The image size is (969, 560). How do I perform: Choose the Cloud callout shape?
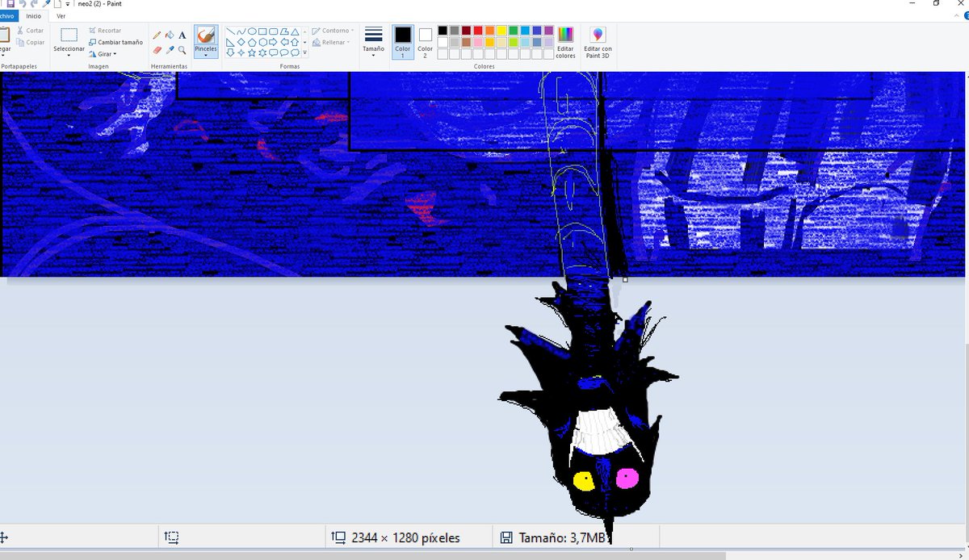294,52
